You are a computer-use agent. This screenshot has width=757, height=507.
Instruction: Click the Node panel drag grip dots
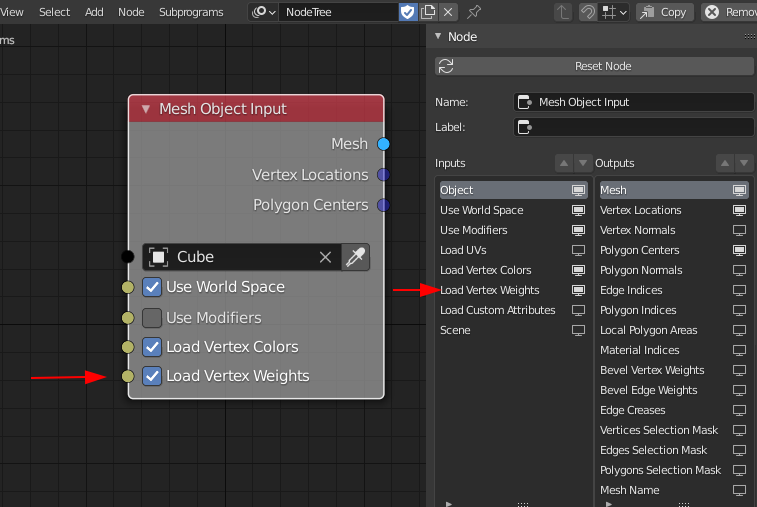click(x=750, y=36)
